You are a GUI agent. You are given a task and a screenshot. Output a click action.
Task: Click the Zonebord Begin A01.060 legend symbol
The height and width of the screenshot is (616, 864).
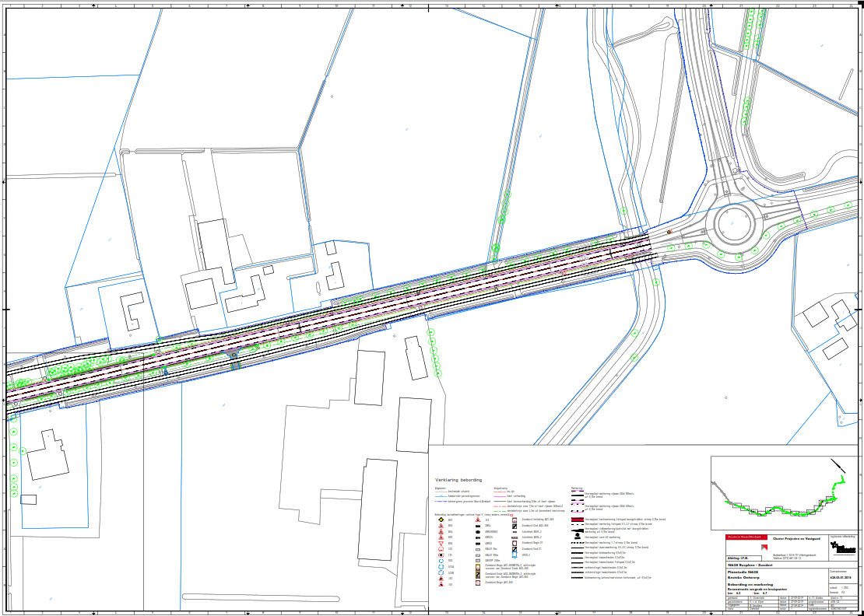[x=478, y=583]
